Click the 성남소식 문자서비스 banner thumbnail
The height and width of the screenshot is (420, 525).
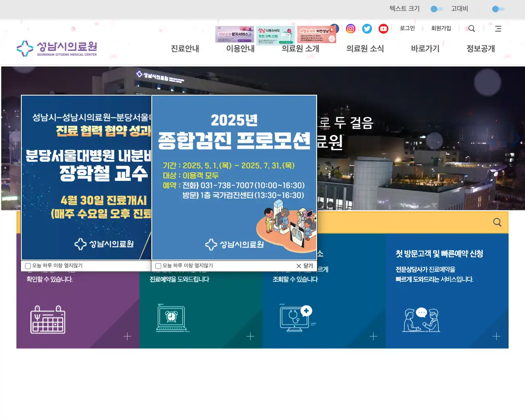point(235,34)
